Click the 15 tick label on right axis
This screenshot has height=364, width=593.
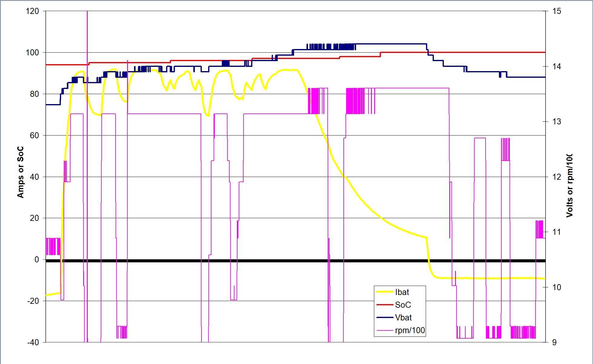(556, 11)
